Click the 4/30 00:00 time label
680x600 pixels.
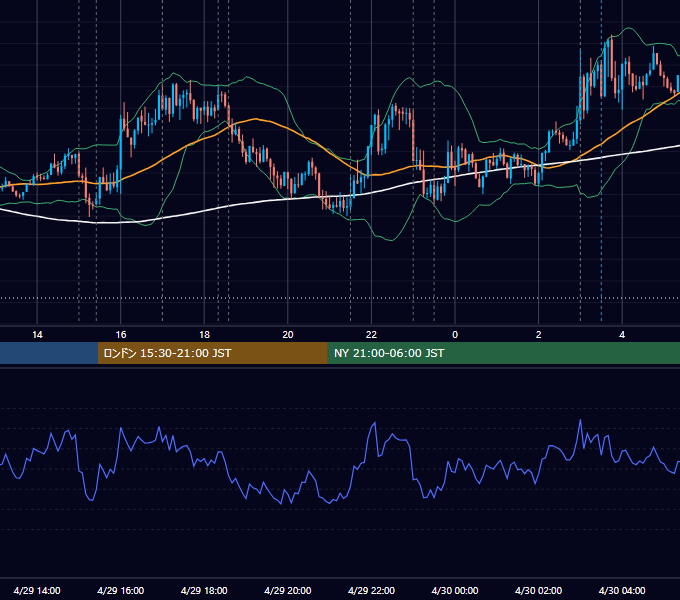[x=455, y=590]
